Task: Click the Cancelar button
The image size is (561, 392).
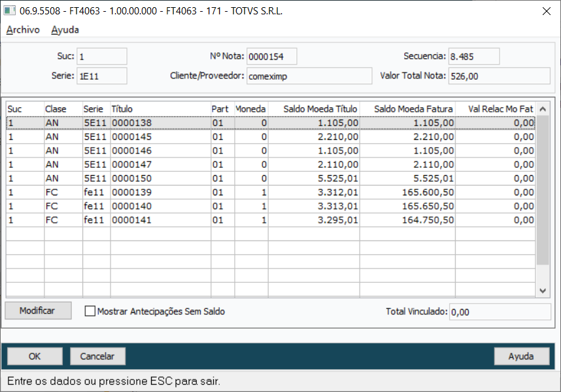Action: pyautogui.click(x=97, y=356)
